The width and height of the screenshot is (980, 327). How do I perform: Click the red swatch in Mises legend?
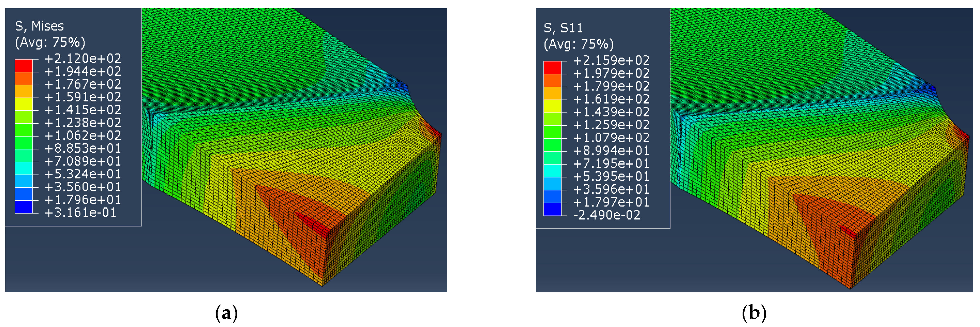[x=24, y=65]
